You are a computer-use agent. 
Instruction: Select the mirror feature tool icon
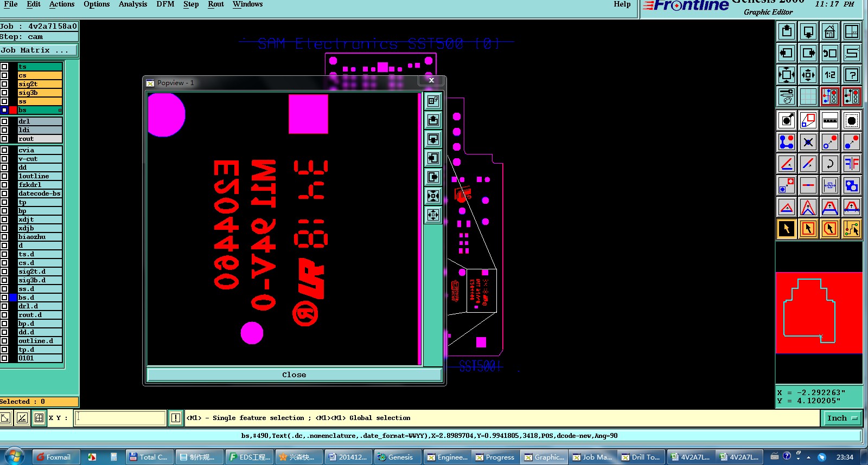852,164
